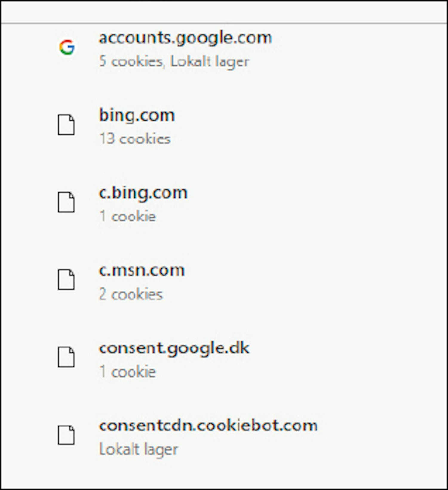Select the consent.google.dk domain name
Viewport: 448px width, 490px height.
(x=174, y=348)
